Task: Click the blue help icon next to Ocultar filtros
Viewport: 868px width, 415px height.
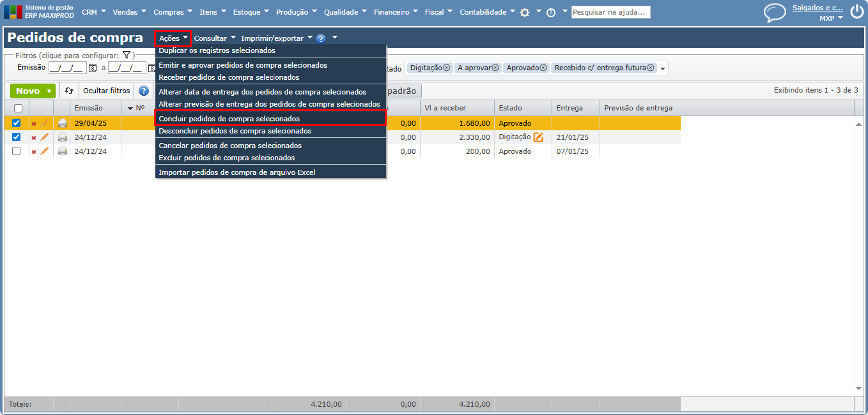Action: (144, 91)
